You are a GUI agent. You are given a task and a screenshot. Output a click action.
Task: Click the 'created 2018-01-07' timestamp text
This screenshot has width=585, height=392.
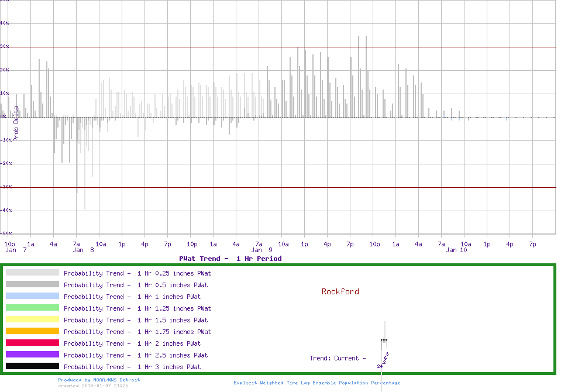coord(93,386)
